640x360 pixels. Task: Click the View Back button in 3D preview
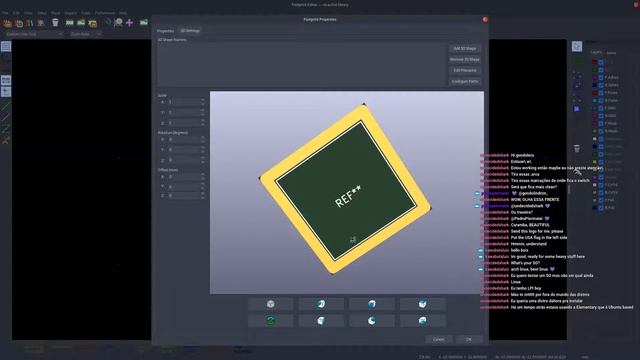tap(372, 320)
